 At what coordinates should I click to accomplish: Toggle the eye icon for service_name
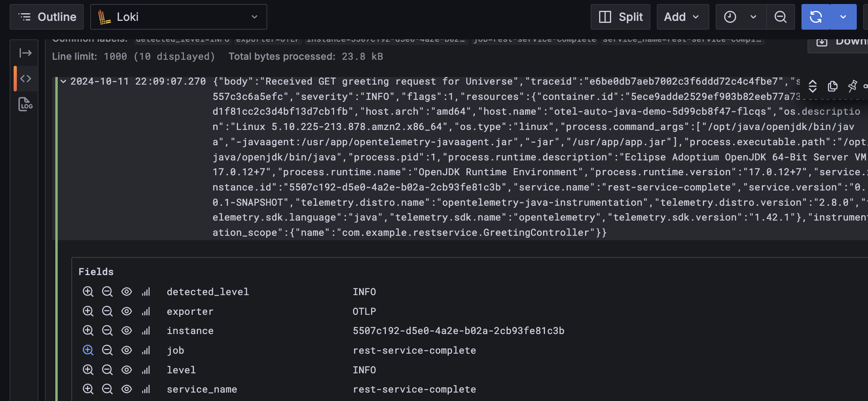[127, 389]
